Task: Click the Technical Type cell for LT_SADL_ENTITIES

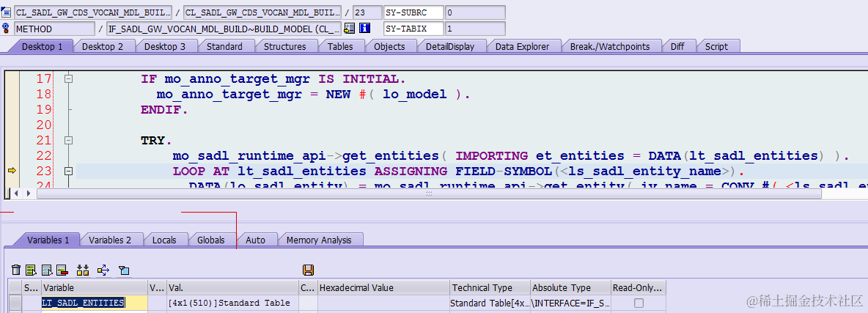Action: [490, 303]
